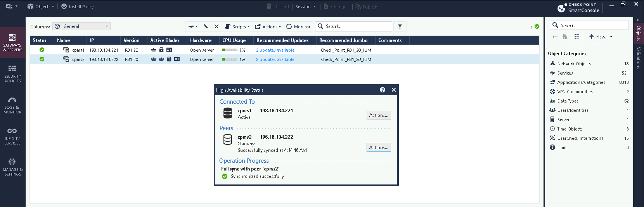Click the delete X icon in toolbar
644x207 pixels.
(x=216, y=26)
